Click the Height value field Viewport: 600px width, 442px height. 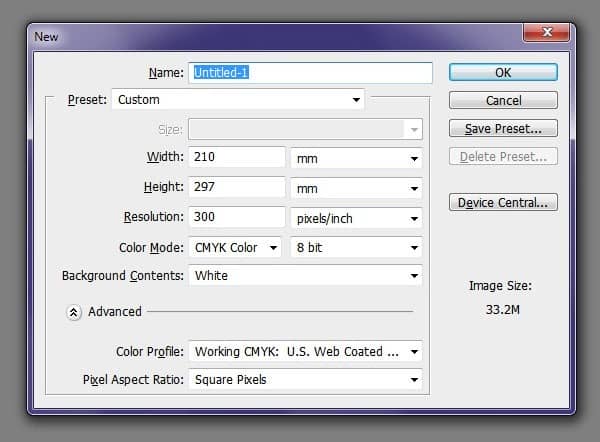pos(237,187)
